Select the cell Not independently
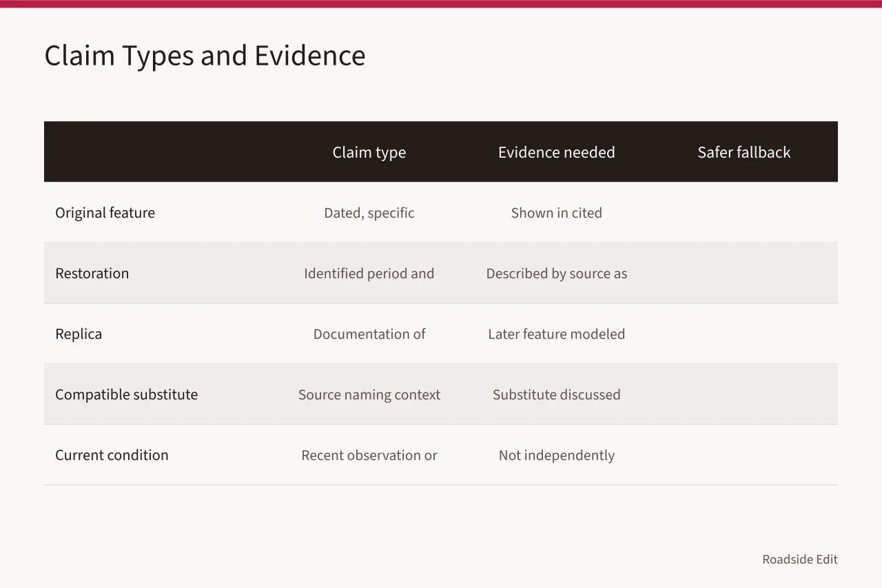The height and width of the screenshot is (588, 882). 557,455
